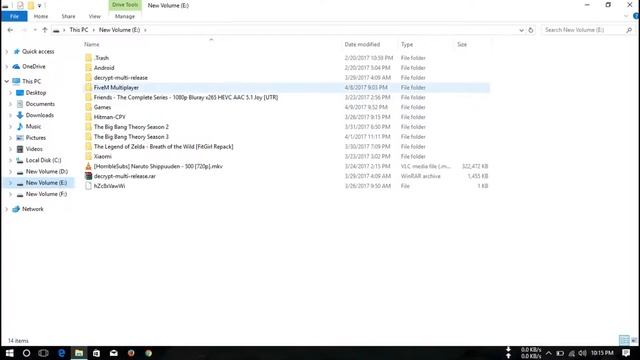
Task: Click the Quick Access toolbar new folder icon
Action: (x=31, y=5)
